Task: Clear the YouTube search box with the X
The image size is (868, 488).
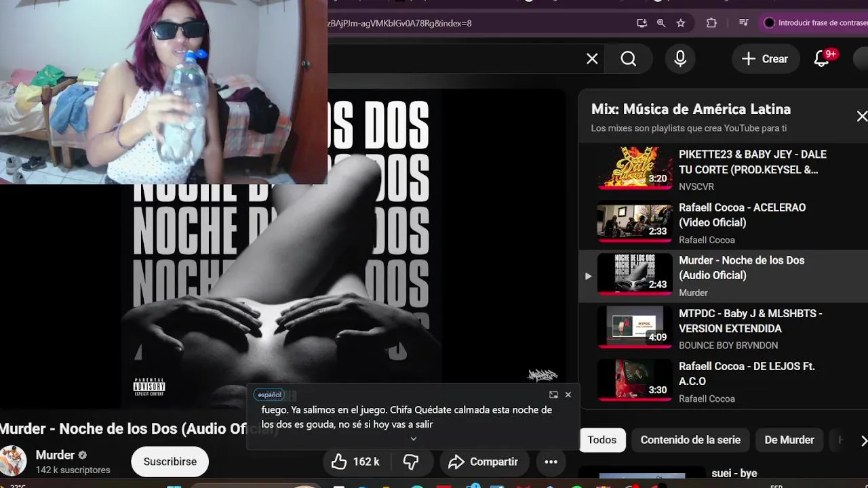Action: pyautogui.click(x=592, y=59)
